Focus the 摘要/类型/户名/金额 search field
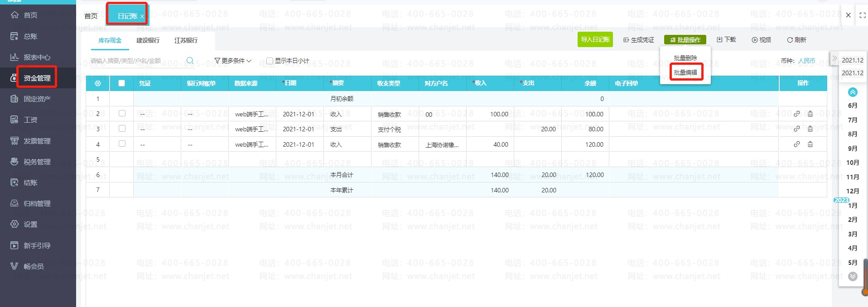The width and height of the screenshot is (868, 307). (x=136, y=61)
